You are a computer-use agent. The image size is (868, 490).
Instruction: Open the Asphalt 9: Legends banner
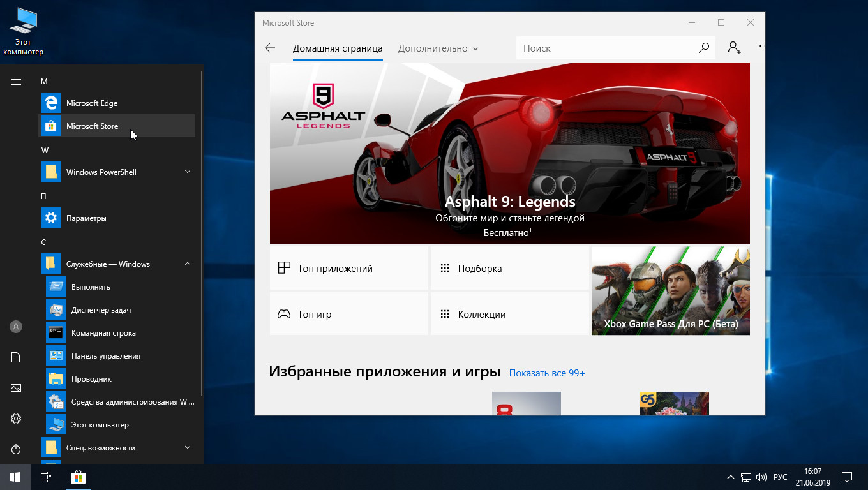pos(510,153)
